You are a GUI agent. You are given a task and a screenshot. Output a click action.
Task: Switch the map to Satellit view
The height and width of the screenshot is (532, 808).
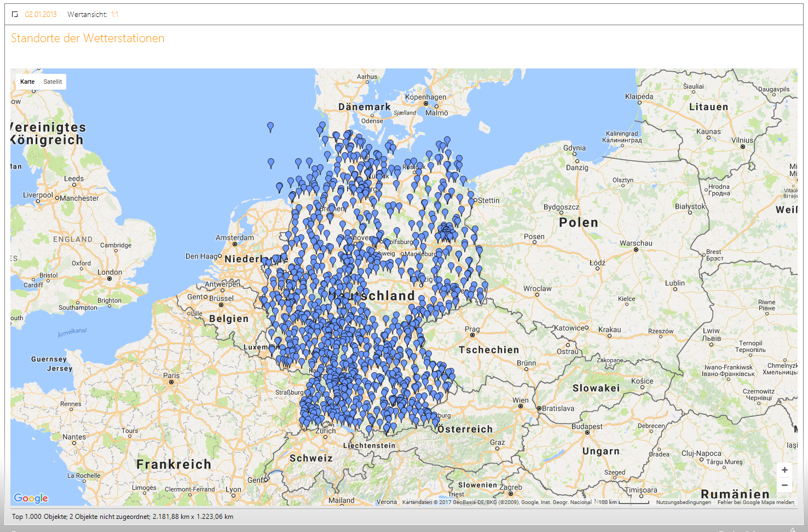pos(53,82)
